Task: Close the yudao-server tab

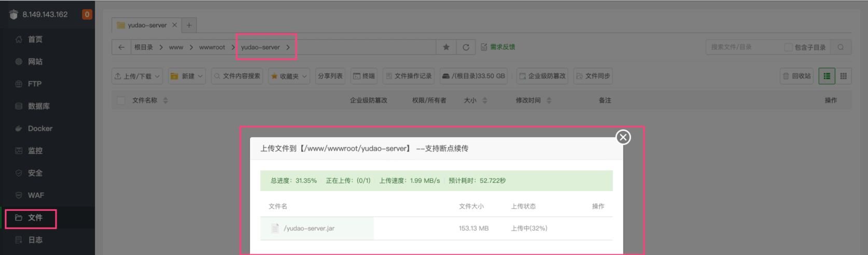Action: click(x=175, y=25)
